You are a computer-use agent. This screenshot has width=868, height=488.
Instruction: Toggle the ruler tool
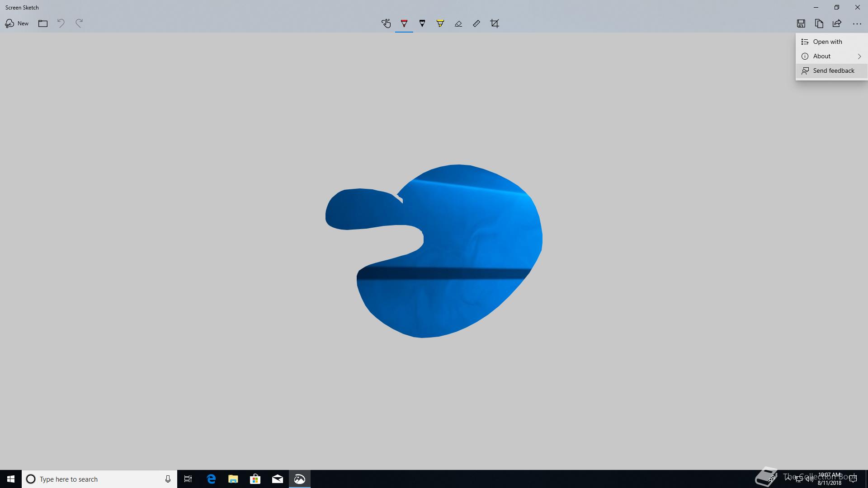coord(476,23)
